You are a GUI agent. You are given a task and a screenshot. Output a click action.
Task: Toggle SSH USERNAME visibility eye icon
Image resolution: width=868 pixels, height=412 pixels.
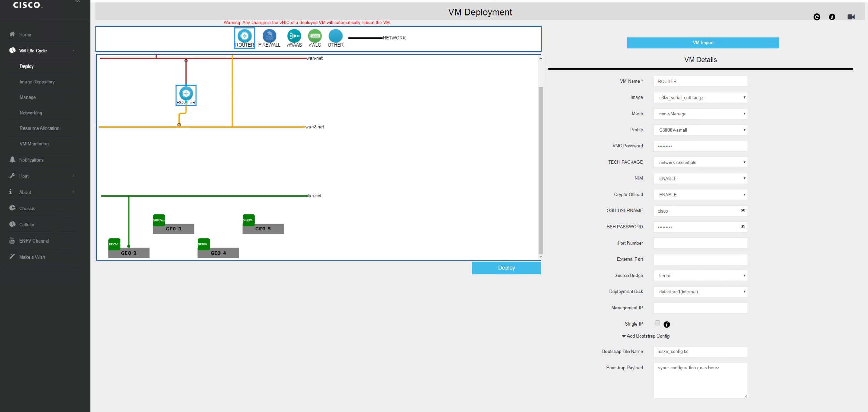coord(743,210)
